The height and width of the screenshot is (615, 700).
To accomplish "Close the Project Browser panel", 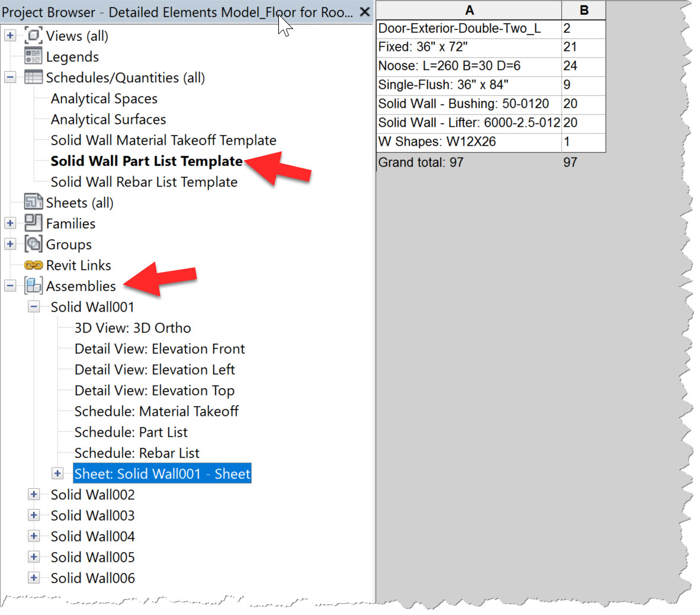I will click(x=365, y=11).
